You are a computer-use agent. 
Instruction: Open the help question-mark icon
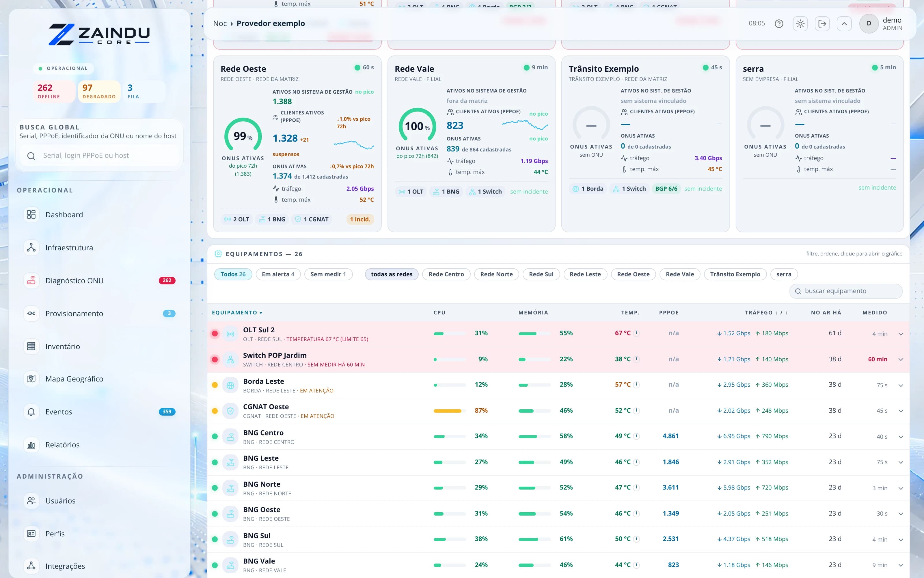[778, 24]
